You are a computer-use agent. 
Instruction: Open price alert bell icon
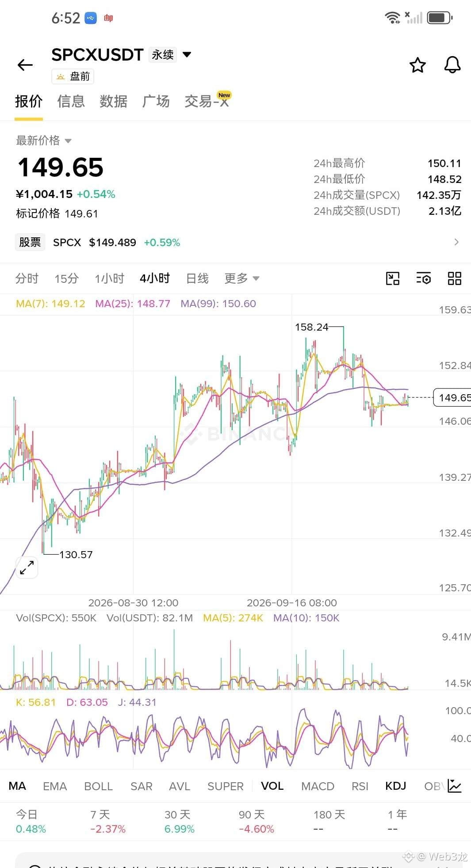[x=452, y=65]
